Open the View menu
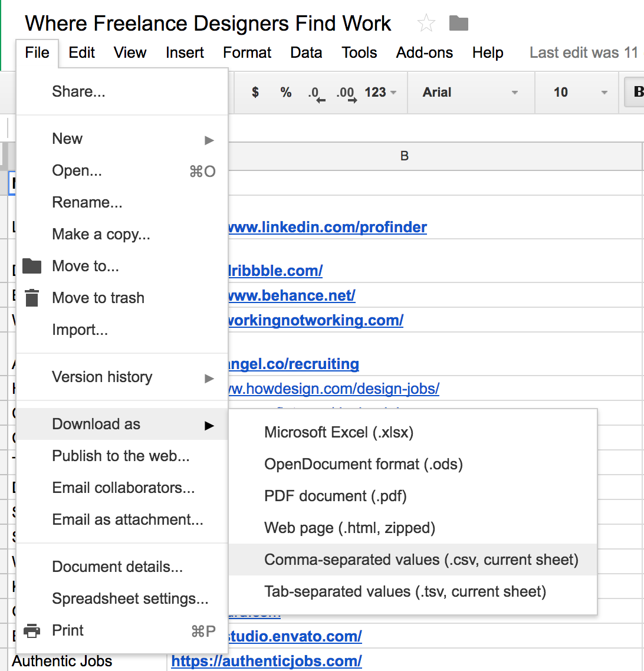This screenshot has width=644, height=671. point(130,52)
